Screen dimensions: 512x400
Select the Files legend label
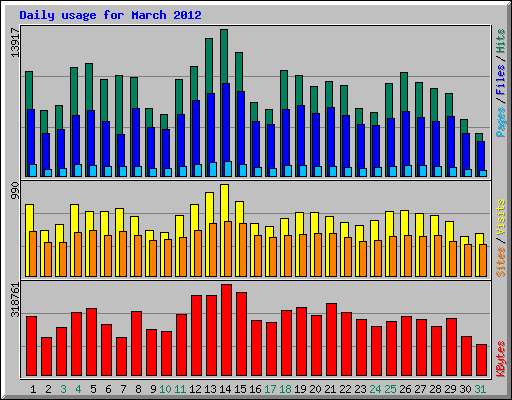(501, 79)
